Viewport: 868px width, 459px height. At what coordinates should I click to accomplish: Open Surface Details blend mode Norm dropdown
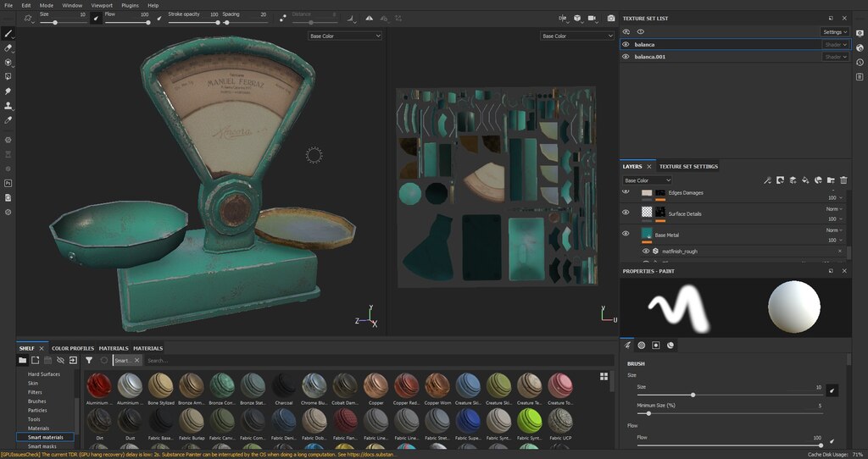tap(834, 209)
